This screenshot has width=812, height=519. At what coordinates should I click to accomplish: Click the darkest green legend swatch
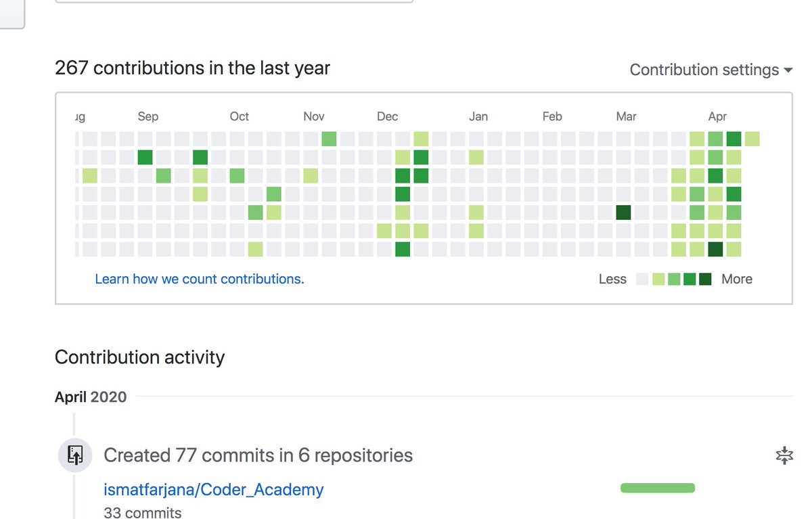[x=705, y=279]
